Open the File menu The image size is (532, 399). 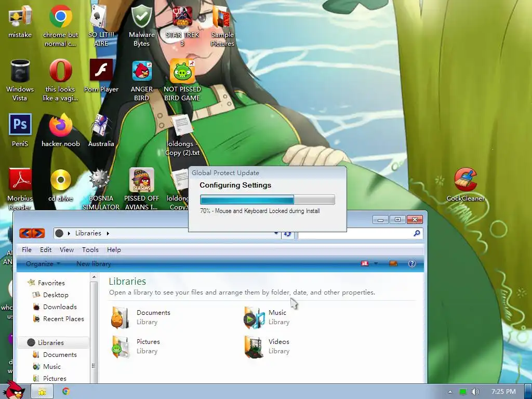26,250
